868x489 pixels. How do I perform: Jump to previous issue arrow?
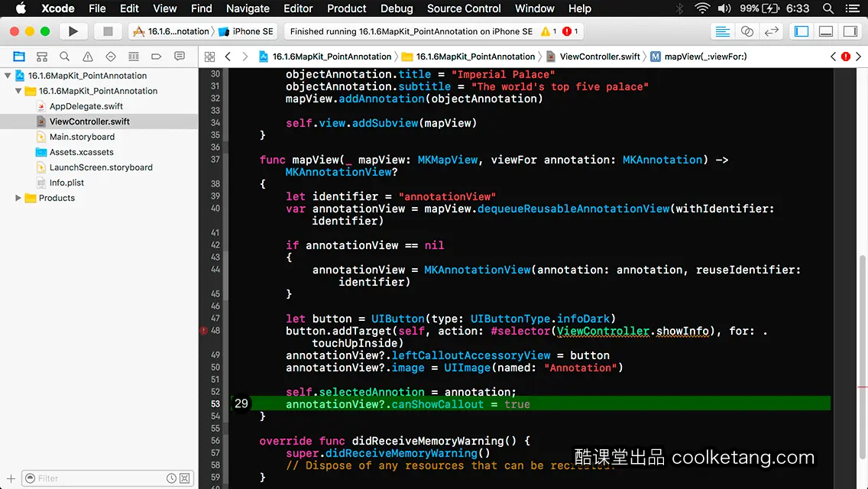point(833,57)
